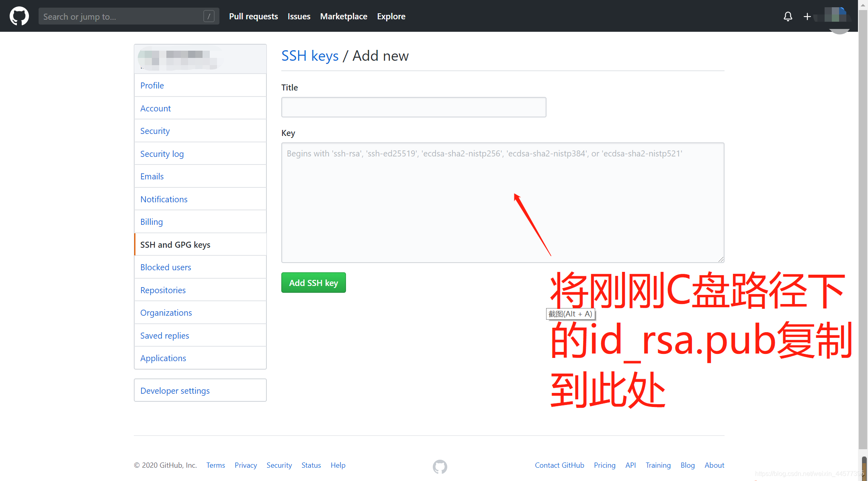Open Billing settings
Viewport: 868px width, 481px height.
[200, 222]
